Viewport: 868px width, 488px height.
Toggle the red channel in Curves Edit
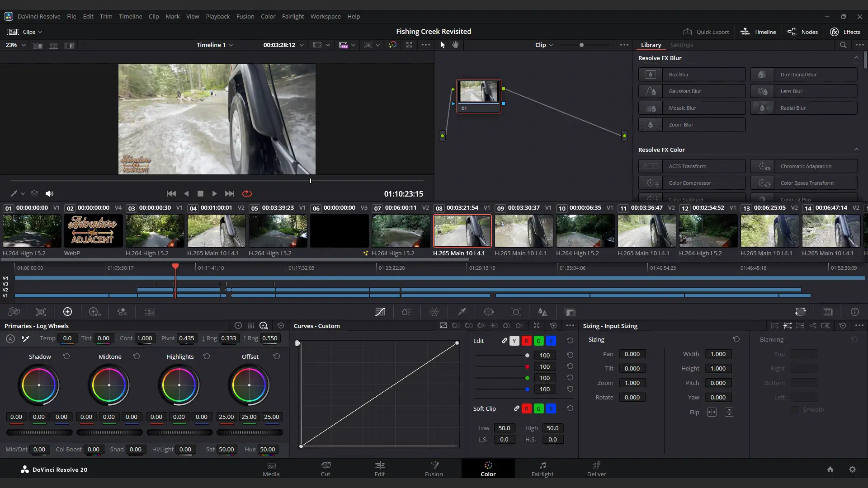[527, 341]
